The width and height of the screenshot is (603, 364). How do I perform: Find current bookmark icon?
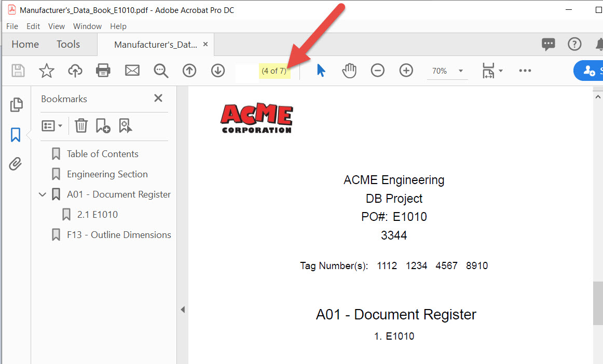[126, 125]
